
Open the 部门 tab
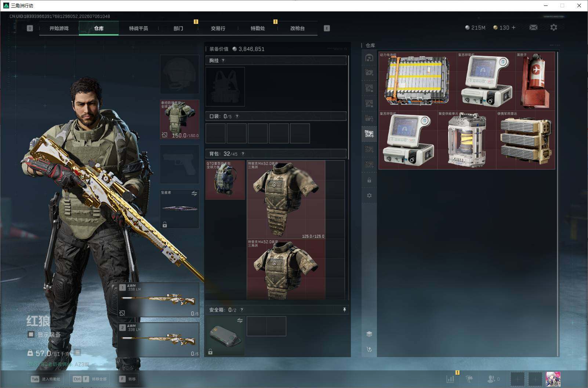(x=178, y=28)
